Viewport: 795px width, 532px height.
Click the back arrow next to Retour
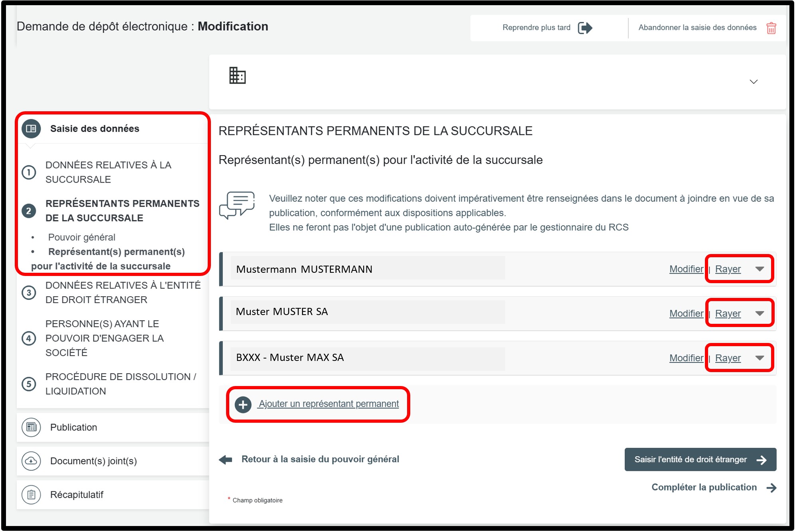(226, 459)
